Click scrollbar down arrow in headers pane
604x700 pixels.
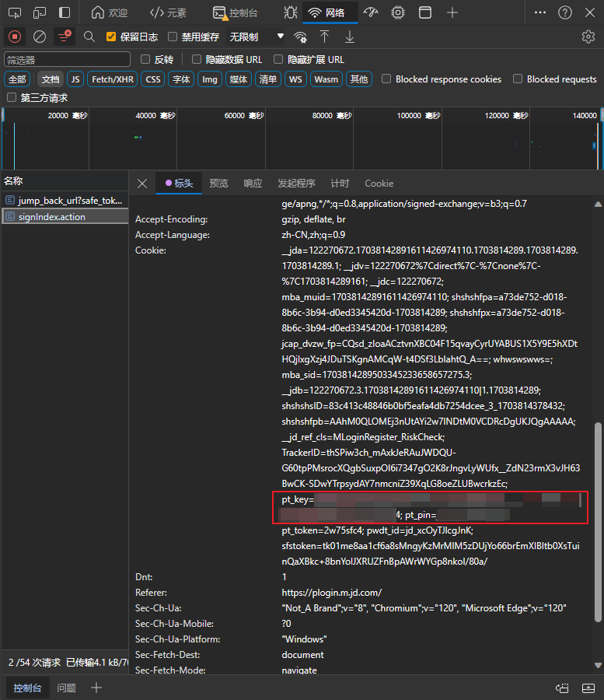(599, 665)
